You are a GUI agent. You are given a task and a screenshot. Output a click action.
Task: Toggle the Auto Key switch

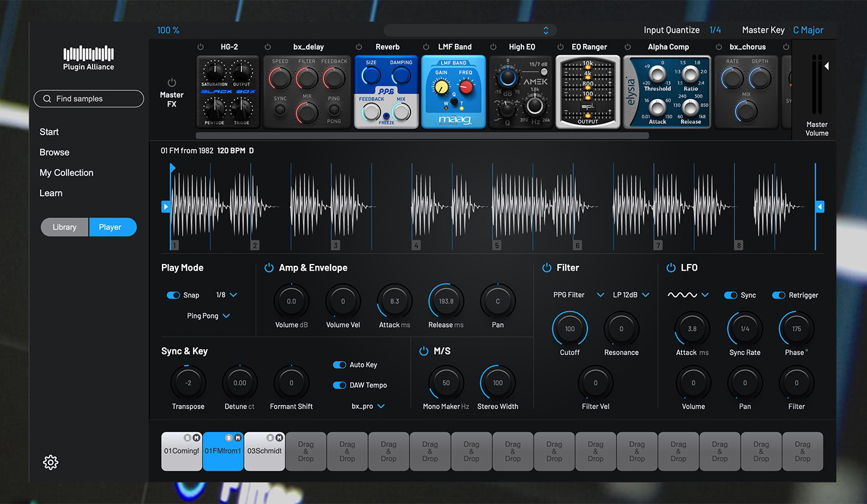pyautogui.click(x=340, y=365)
